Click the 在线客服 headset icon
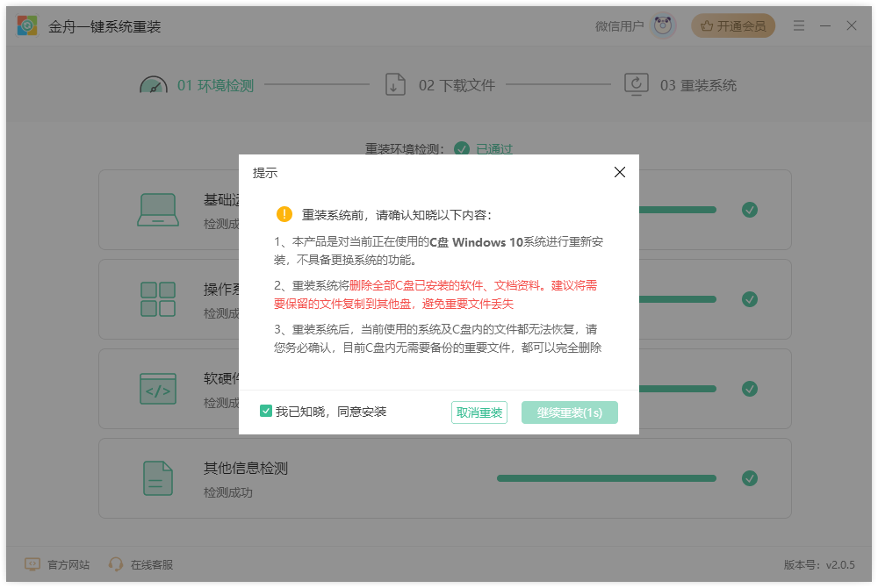The width and height of the screenshot is (878, 588). click(x=116, y=564)
